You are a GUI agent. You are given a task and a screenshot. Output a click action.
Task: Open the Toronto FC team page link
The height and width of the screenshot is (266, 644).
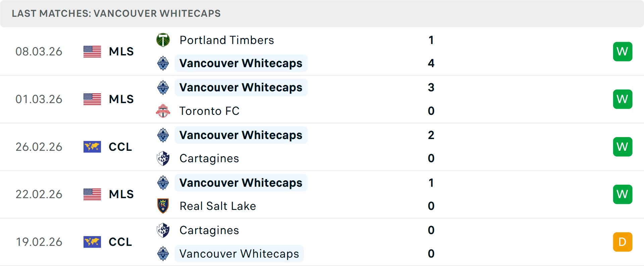(210, 111)
